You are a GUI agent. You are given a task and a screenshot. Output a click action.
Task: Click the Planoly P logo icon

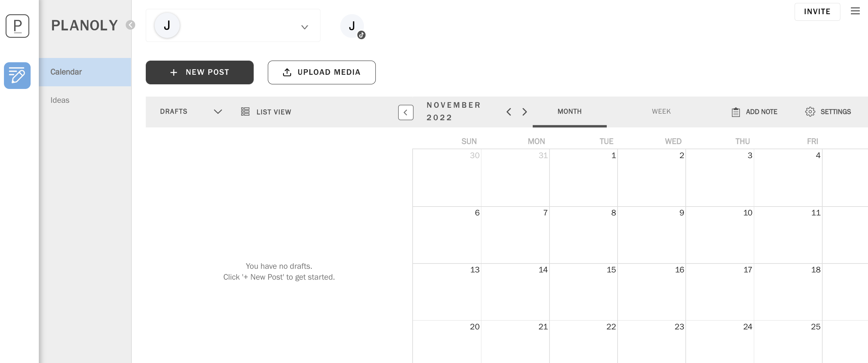click(17, 26)
